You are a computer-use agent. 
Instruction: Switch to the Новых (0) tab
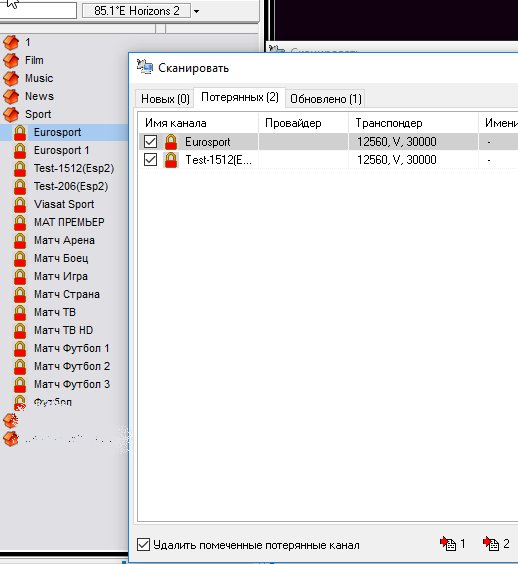[165, 99]
